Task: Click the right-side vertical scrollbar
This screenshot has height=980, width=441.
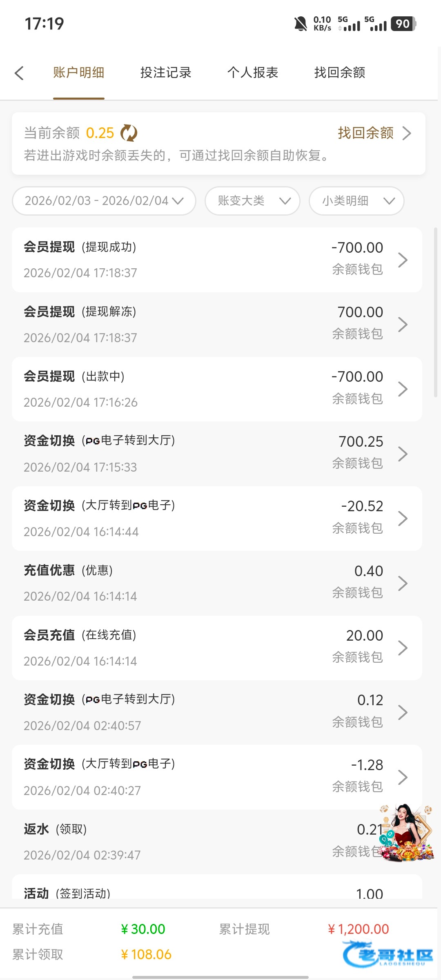Action: pos(435,312)
